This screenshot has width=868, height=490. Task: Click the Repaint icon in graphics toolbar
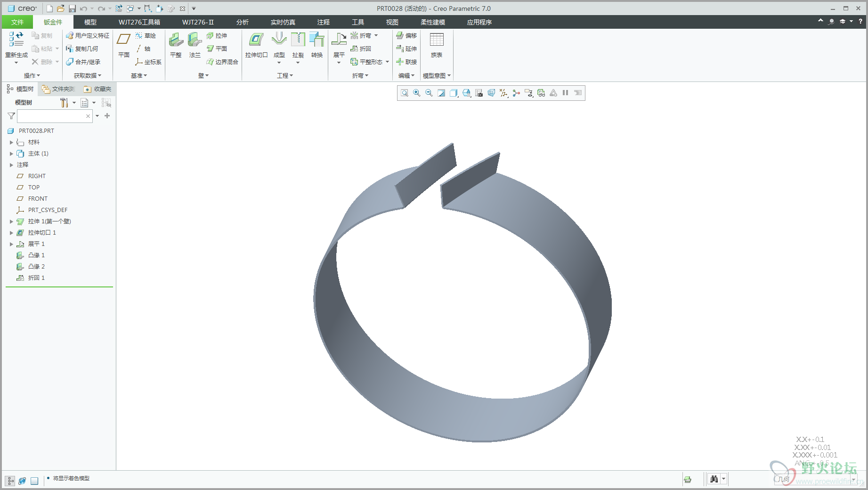(x=441, y=93)
